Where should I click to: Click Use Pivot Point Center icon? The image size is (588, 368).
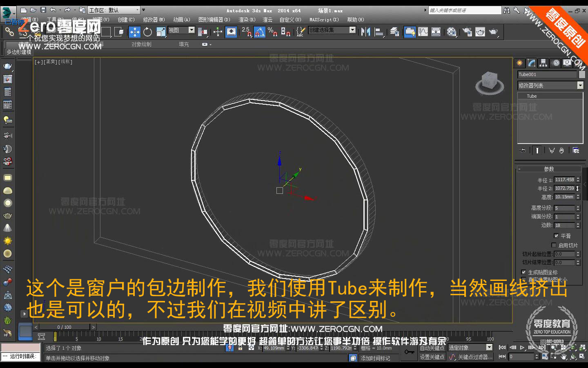click(x=202, y=31)
